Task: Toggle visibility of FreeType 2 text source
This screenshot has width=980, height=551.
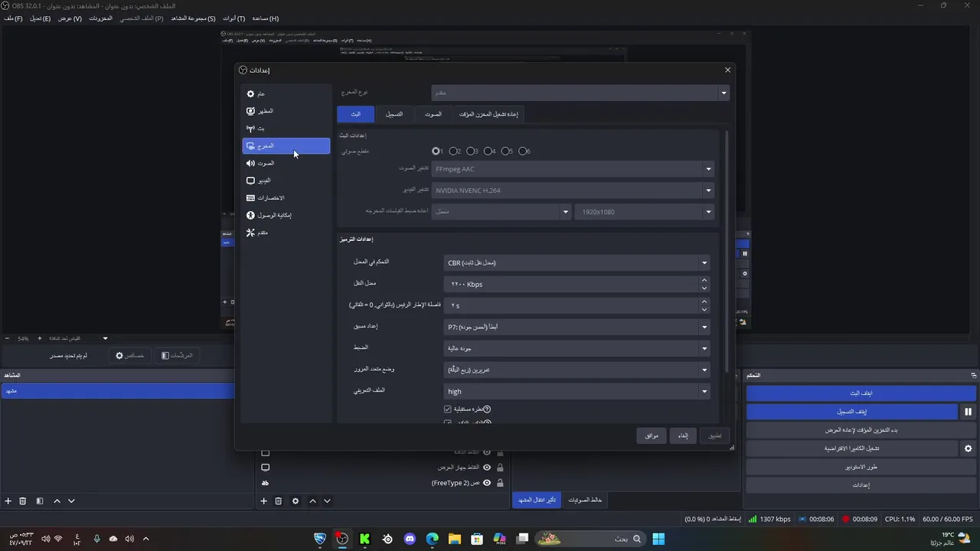Action: click(x=487, y=483)
